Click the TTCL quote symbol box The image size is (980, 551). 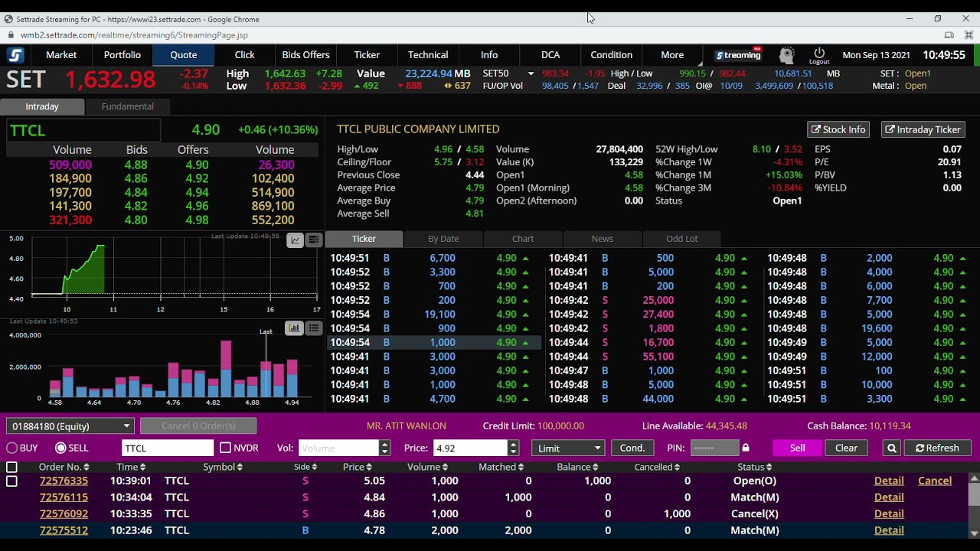(83, 130)
